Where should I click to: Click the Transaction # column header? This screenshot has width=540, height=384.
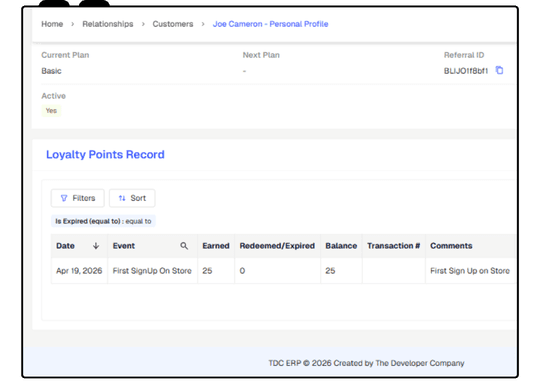pos(393,246)
